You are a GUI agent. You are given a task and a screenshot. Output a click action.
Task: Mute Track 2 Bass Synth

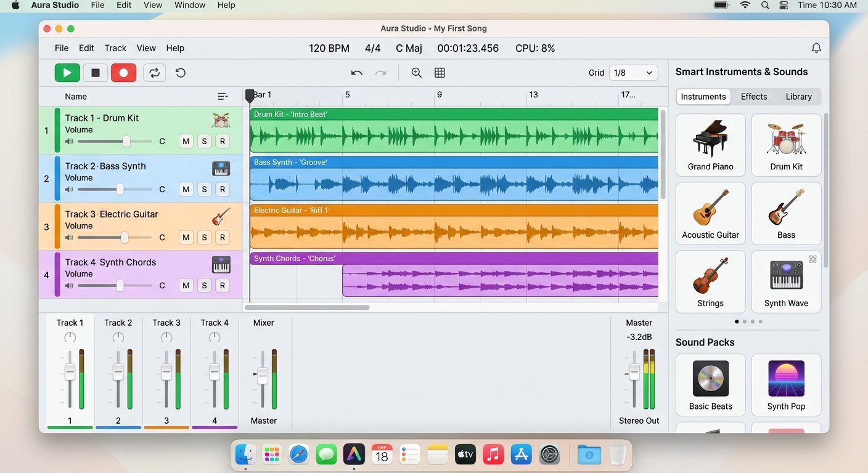pos(186,189)
